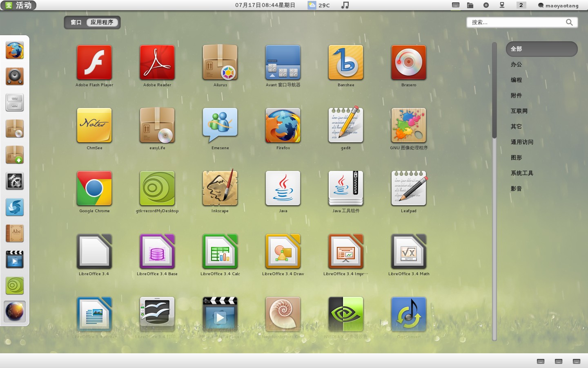Start Banshee media player
The height and width of the screenshot is (368, 588).
point(346,63)
